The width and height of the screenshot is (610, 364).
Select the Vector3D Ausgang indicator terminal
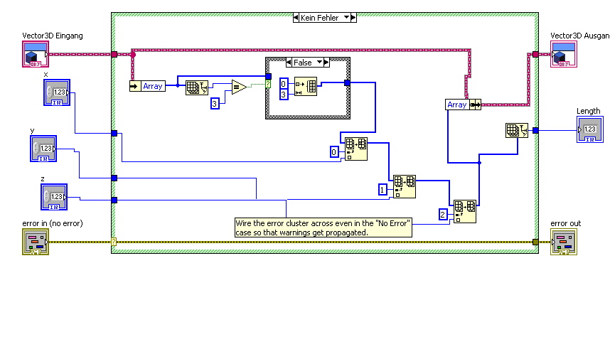564,54
